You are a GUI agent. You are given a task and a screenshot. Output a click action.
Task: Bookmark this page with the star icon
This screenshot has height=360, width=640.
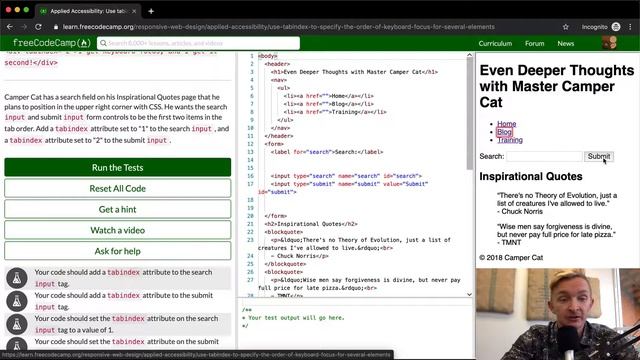(565, 27)
